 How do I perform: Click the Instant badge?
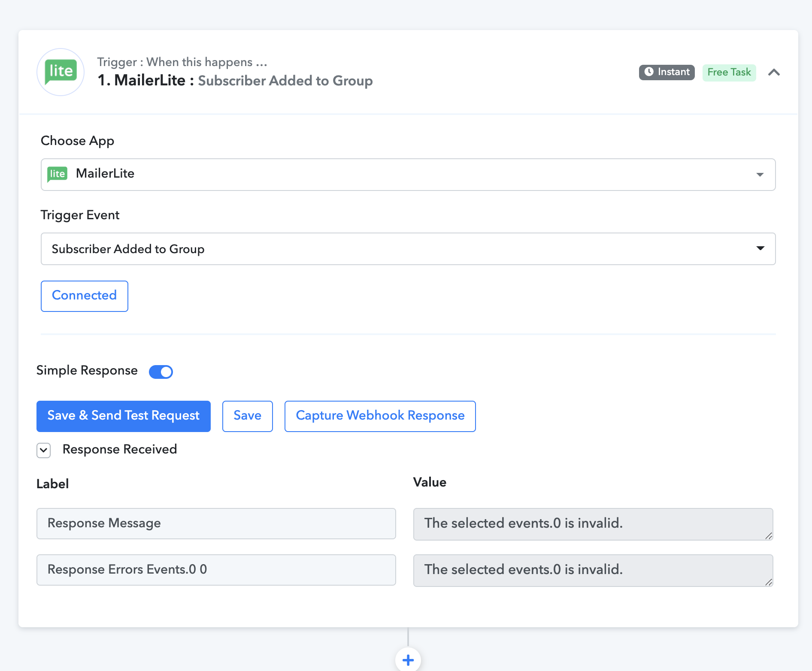(x=667, y=72)
